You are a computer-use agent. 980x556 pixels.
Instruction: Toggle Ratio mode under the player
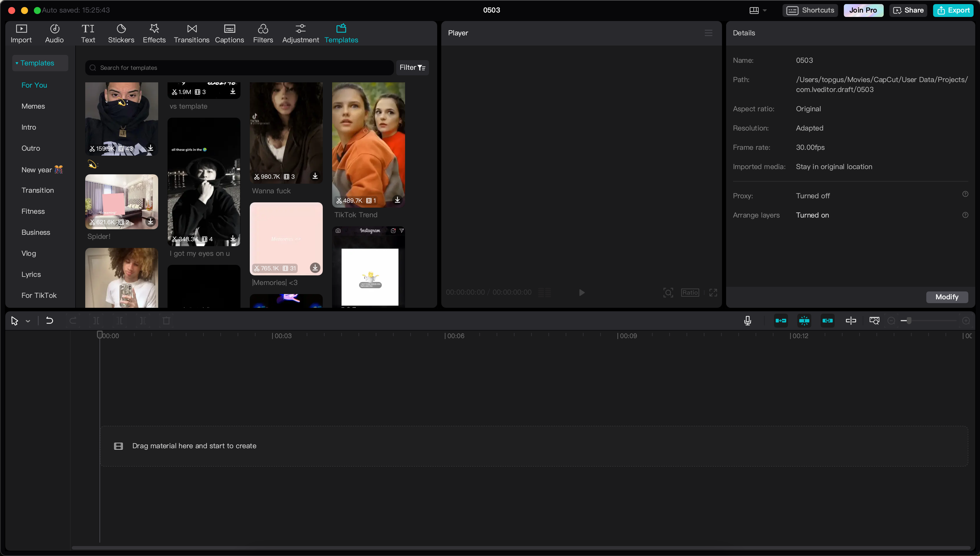pos(690,292)
